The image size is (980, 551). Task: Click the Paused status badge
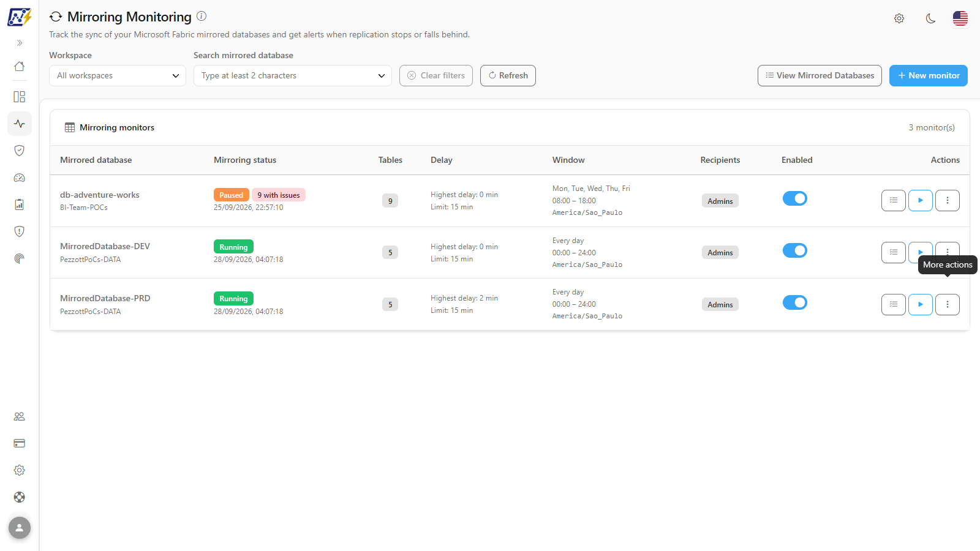232,195
